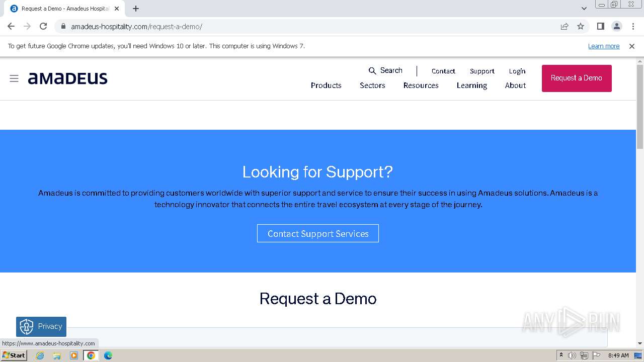Open the Windows Start menu

coord(14,355)
